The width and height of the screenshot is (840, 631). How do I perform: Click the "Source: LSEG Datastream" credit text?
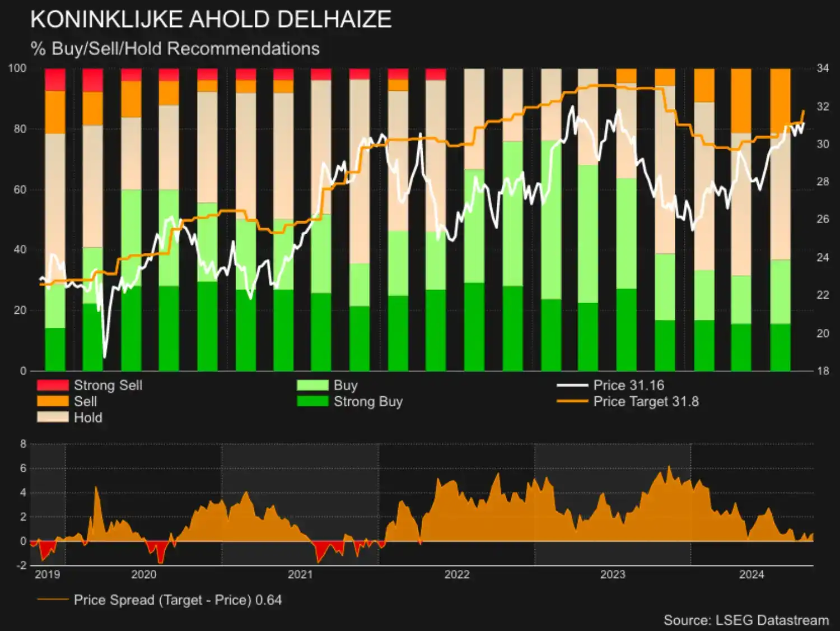[746, 620]
